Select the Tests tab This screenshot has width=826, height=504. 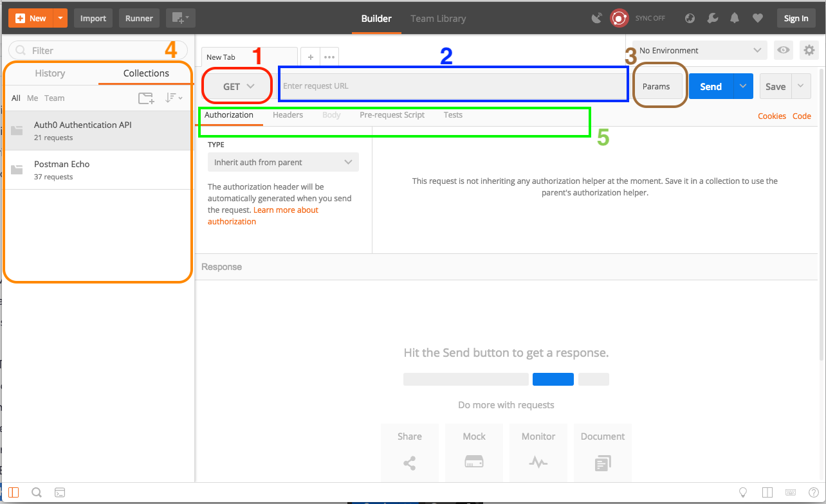tap(453, 115)
